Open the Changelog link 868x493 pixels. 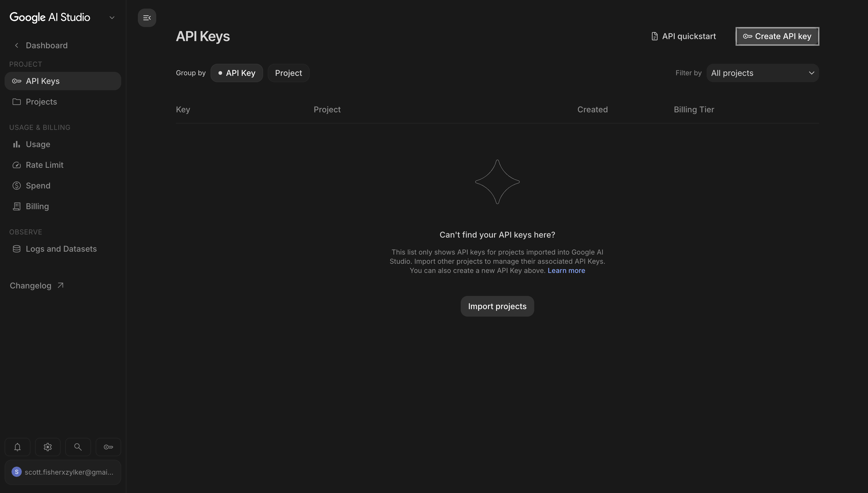coord(37,286)
